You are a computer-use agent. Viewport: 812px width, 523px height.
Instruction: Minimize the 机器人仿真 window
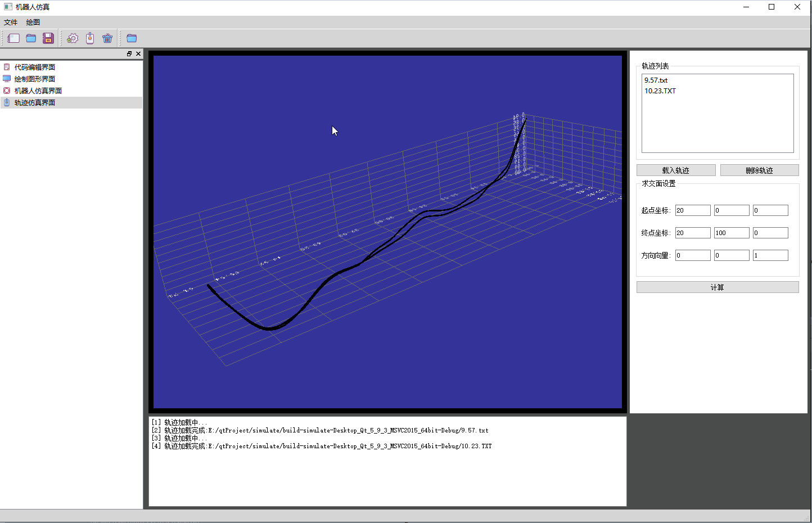pos(746,7)
